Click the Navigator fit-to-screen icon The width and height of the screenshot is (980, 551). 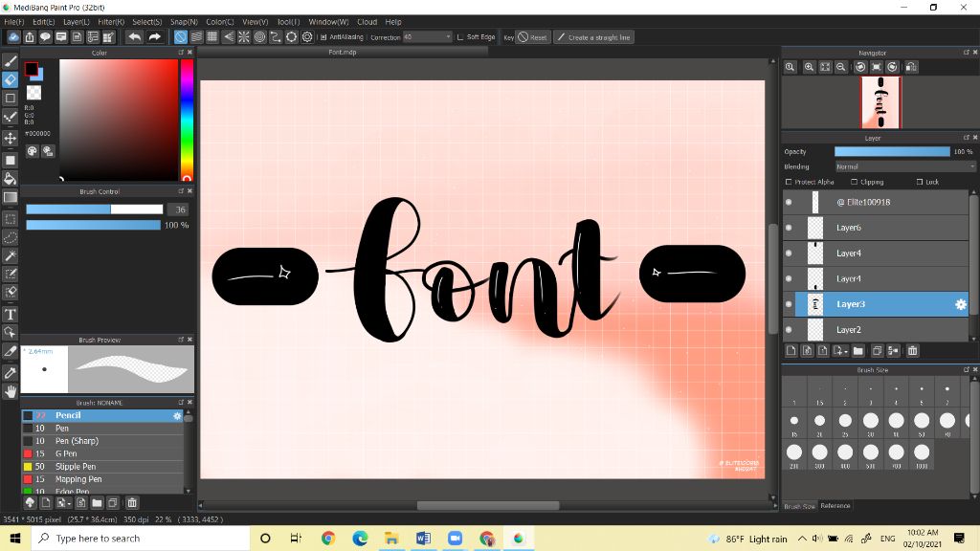825,67
